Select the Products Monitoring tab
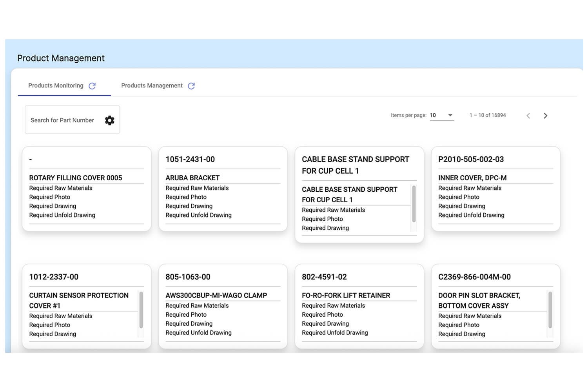 (56, 85)
